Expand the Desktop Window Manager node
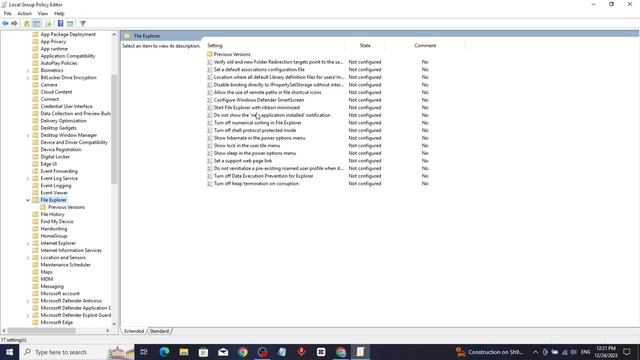 [28, 135]
